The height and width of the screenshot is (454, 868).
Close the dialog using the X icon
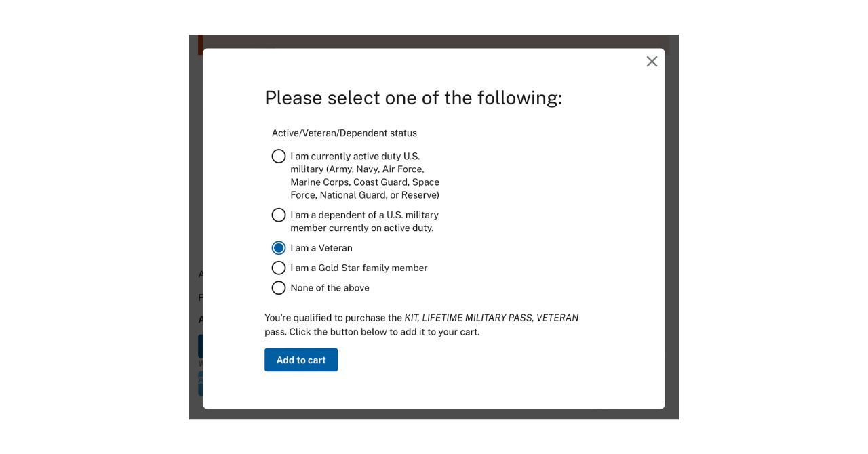click(652, 62)
